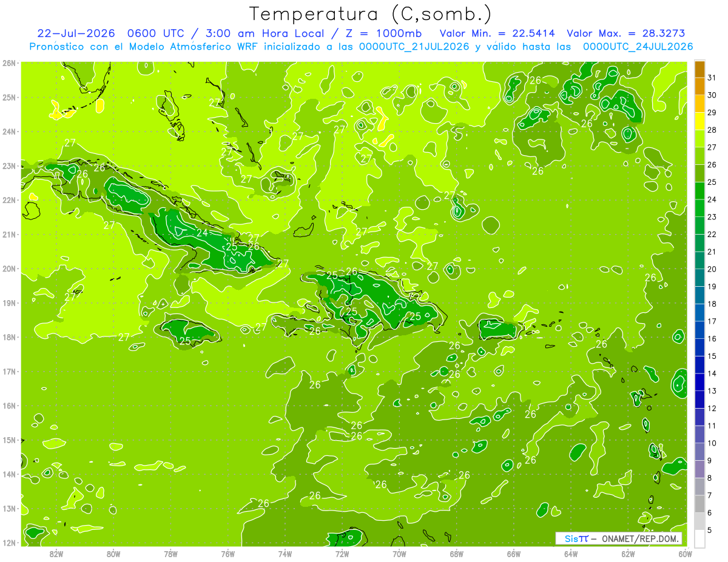The height and width of the screenshot is (562, 728).
Task: Click the '82W' longitude label
Action: [x=56, y=554]
